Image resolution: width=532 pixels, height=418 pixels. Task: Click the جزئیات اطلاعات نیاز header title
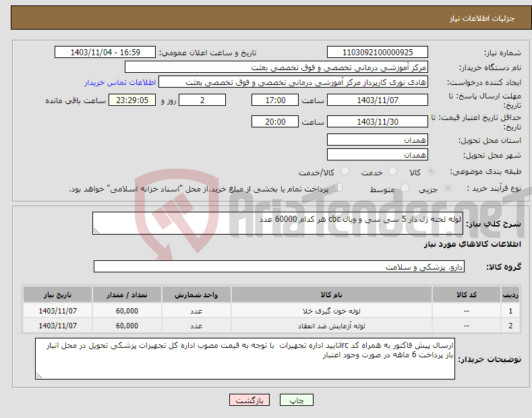click(x=482, y=18)
